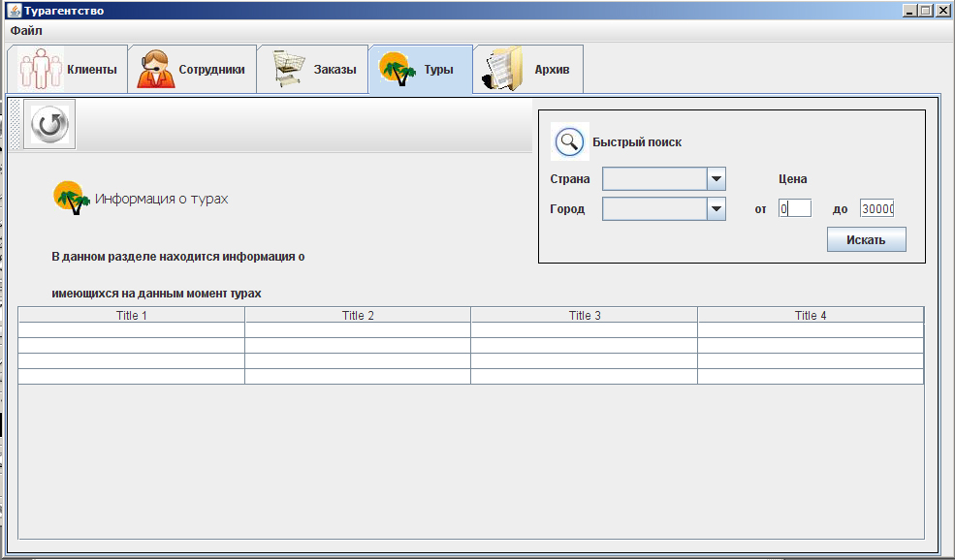Click the Город label text
This screenshot has height=560, width=955.
coord(567,208)
